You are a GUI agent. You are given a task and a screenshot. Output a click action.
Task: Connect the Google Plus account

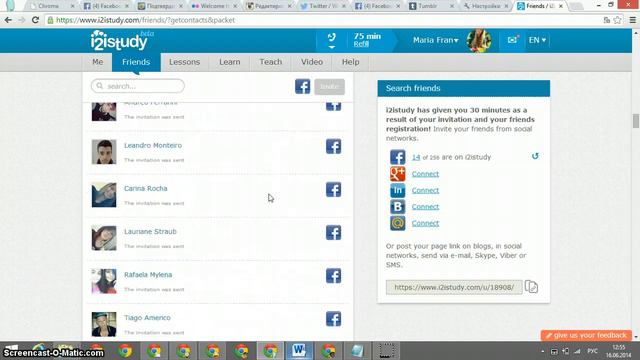coord(425,174)
